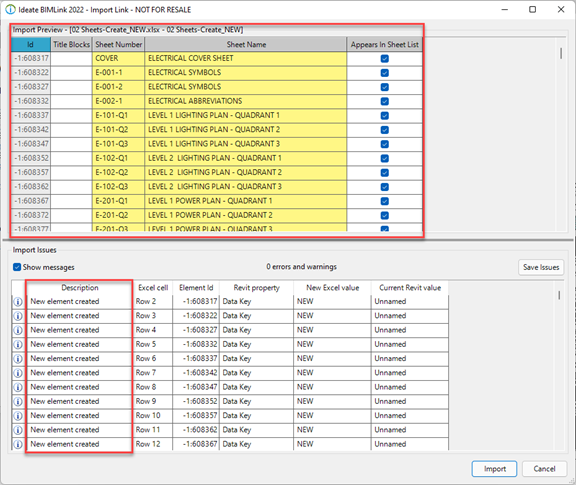This screenshot has width=576, height=485.
Task: Click the info icon for Row 10 issue
Action: coord(18,416)
